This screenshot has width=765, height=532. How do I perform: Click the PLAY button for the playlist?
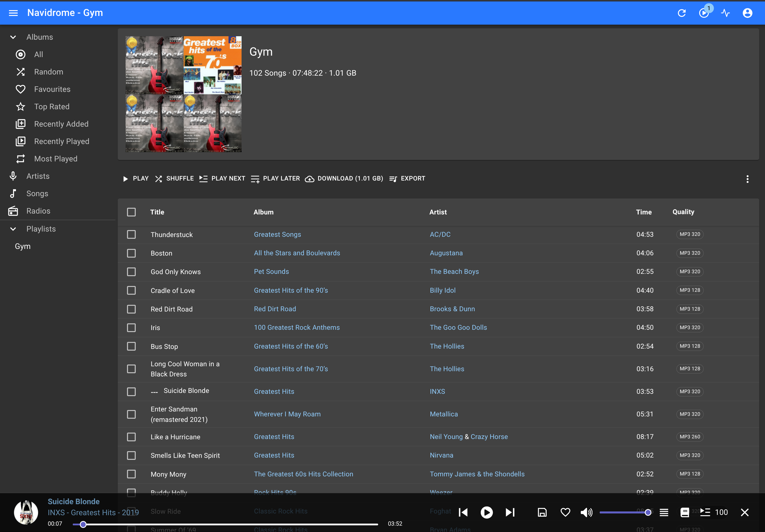136,179
